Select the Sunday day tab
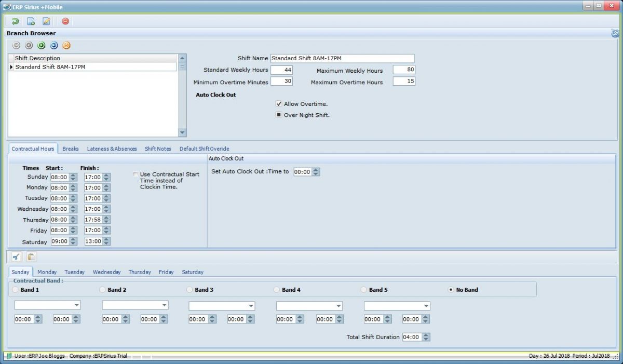Image resolution: width=623 pixels, height=364 pixels. click(x=21, y=272)
